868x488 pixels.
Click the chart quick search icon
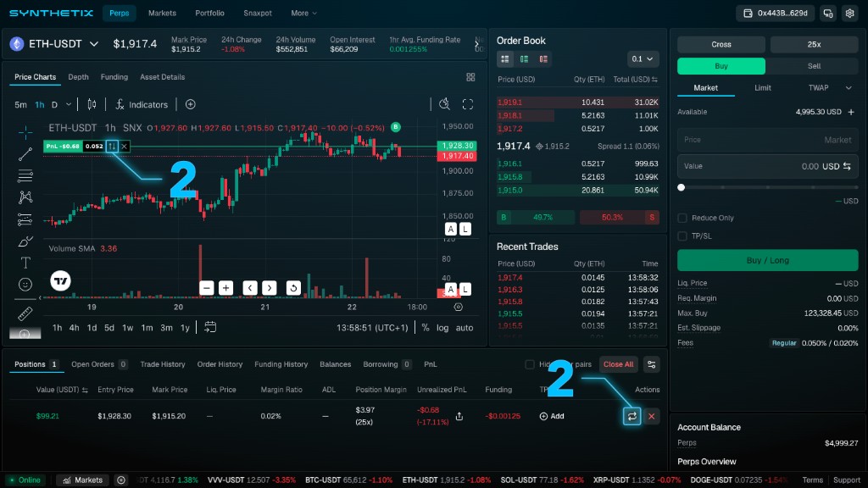[444, 104]
